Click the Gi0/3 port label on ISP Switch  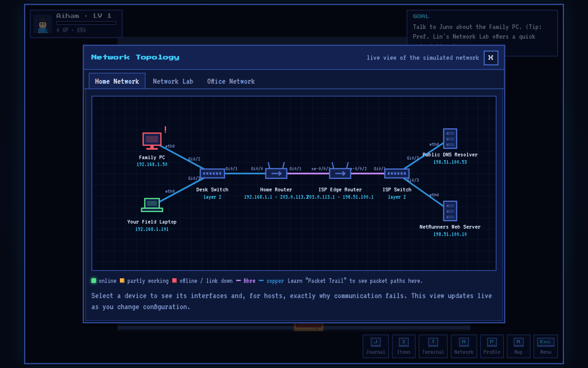coord(413,180)
